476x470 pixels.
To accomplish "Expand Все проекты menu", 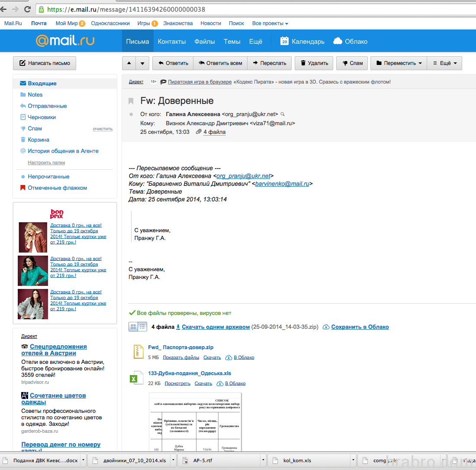I will [270, 23].
